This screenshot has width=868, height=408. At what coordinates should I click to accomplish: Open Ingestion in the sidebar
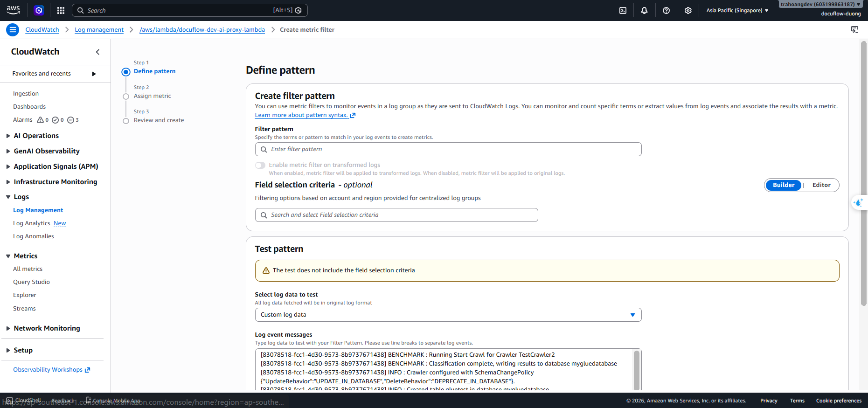(x=26, y=94)
